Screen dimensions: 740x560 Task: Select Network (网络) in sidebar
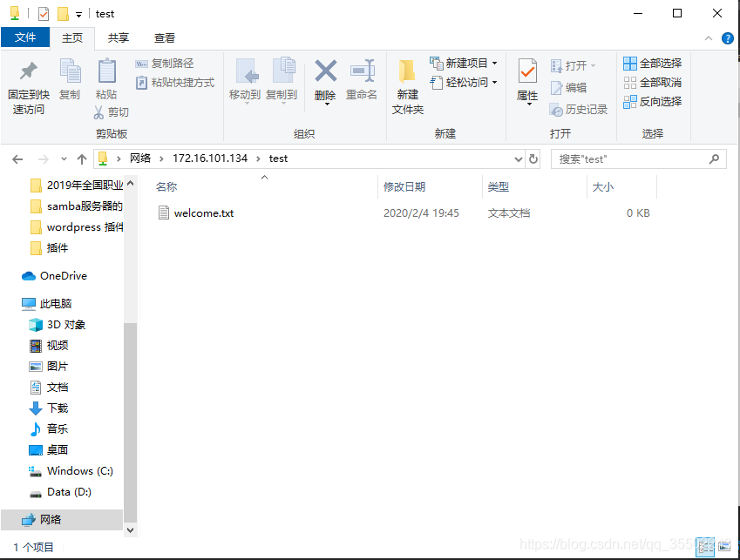62,519
